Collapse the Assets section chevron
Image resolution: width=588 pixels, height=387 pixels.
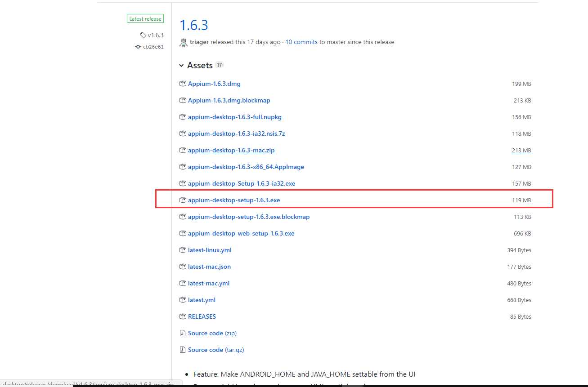coord(182,66)
